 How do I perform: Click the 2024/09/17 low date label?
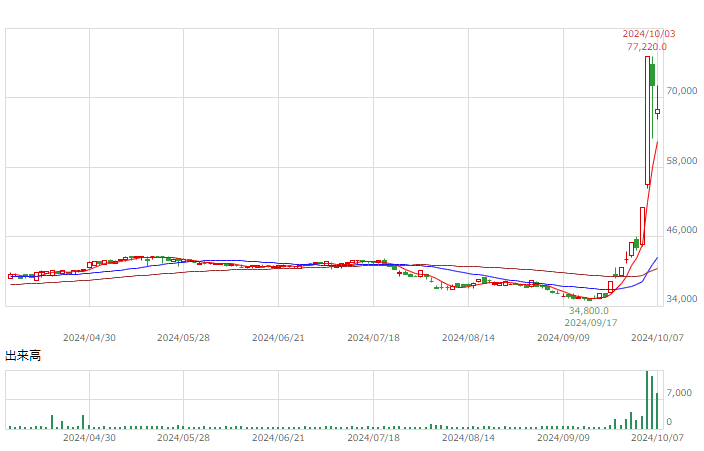tap(591, 323)
